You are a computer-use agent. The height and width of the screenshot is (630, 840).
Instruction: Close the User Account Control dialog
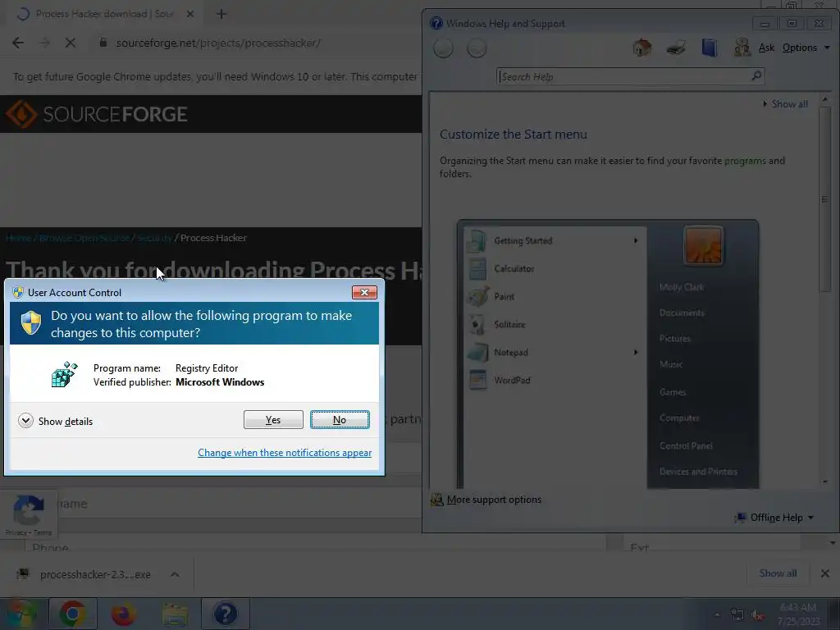pos(364,292)
